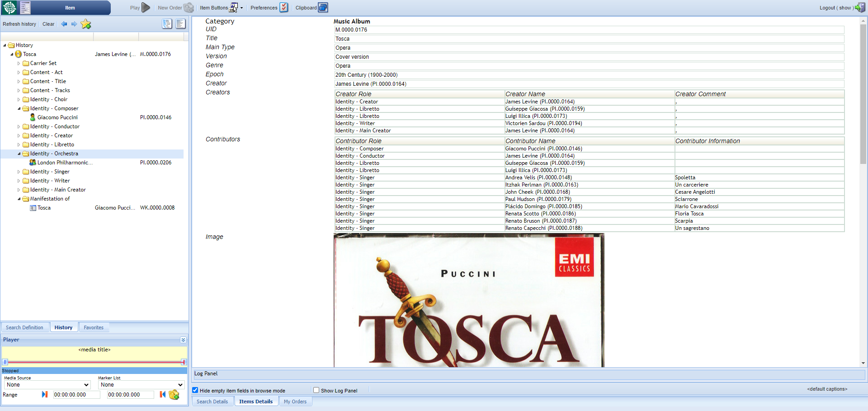Switch to Search Details tab
868x411 pixels.
click(212, 402)
